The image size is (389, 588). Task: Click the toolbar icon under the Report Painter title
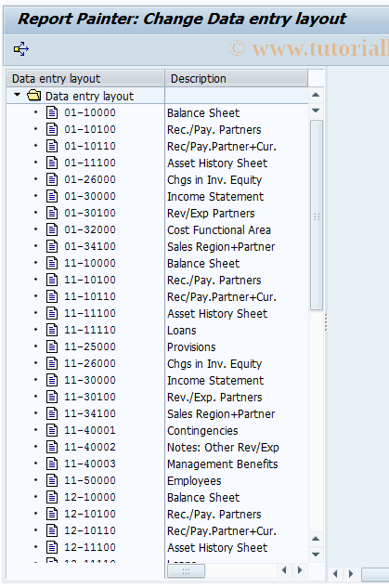click(21, 48)
